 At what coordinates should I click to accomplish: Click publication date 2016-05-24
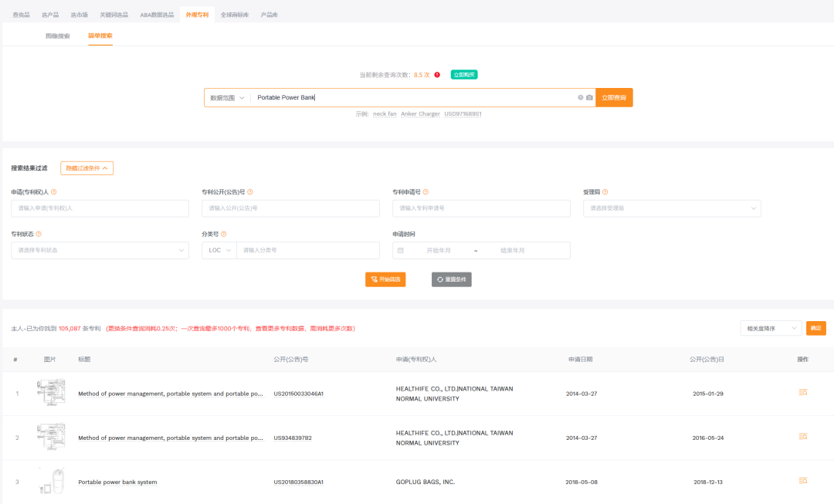pyautogui.click(x=708, y=438)
